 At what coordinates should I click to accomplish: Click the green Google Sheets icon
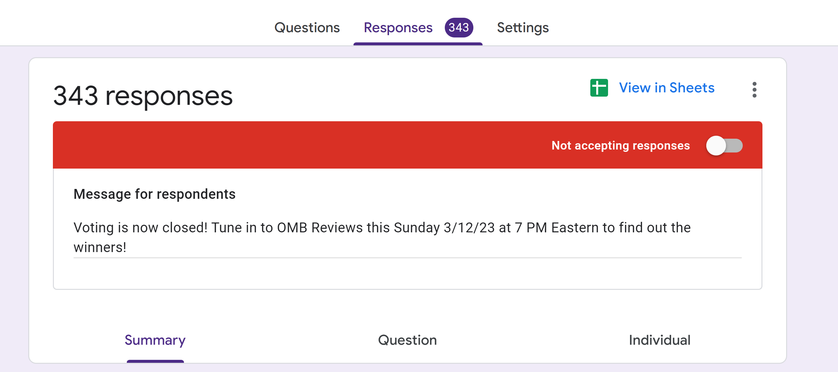[x=599, y=88]
